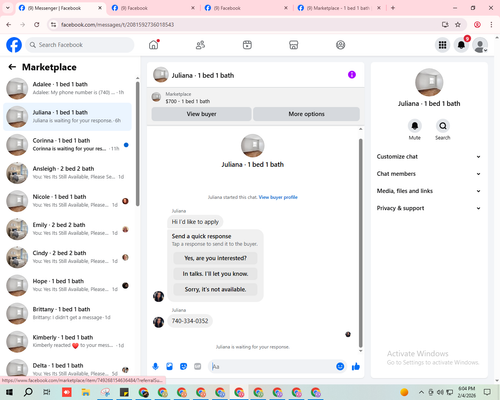Expand Chat members section
Viewport: 500px width, 400px height.
[x=429, y=174]
